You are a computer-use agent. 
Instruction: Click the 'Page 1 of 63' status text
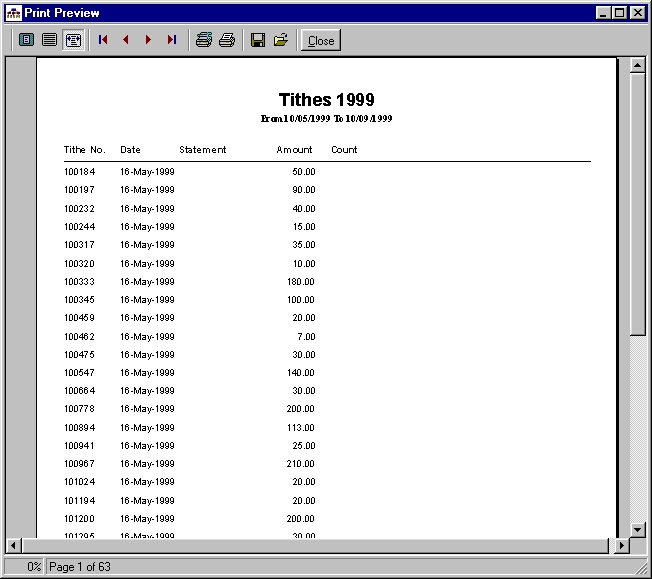[x=80, y=567]
